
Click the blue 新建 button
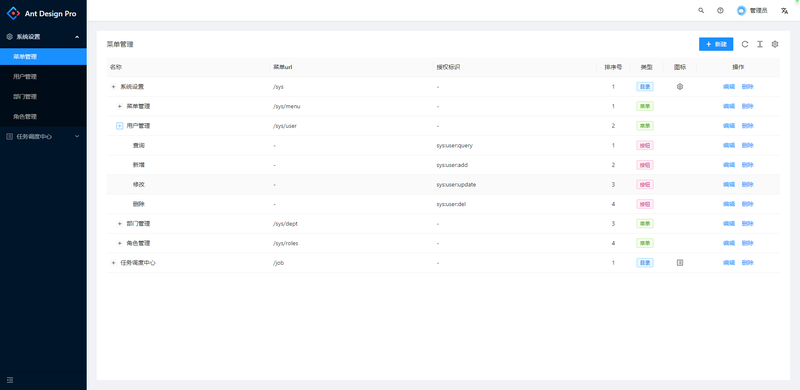[716, 44]
